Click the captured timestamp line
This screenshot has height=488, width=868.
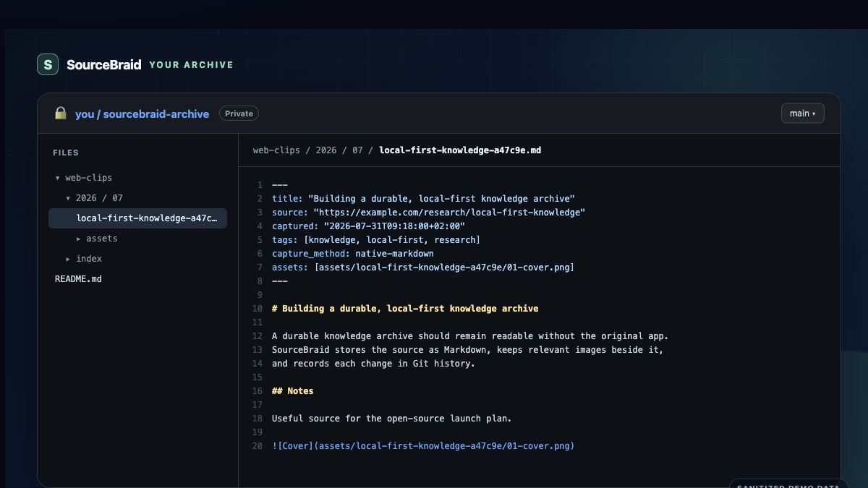[x=368, y=226]
